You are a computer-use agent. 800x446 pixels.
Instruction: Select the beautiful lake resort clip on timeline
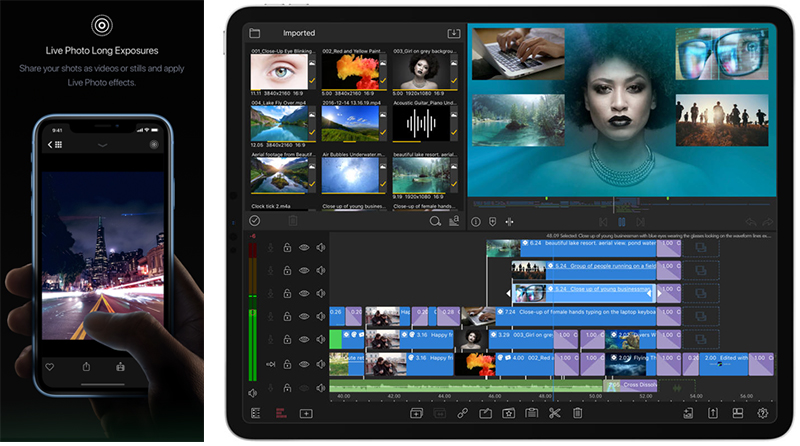[x=571, y=248]
